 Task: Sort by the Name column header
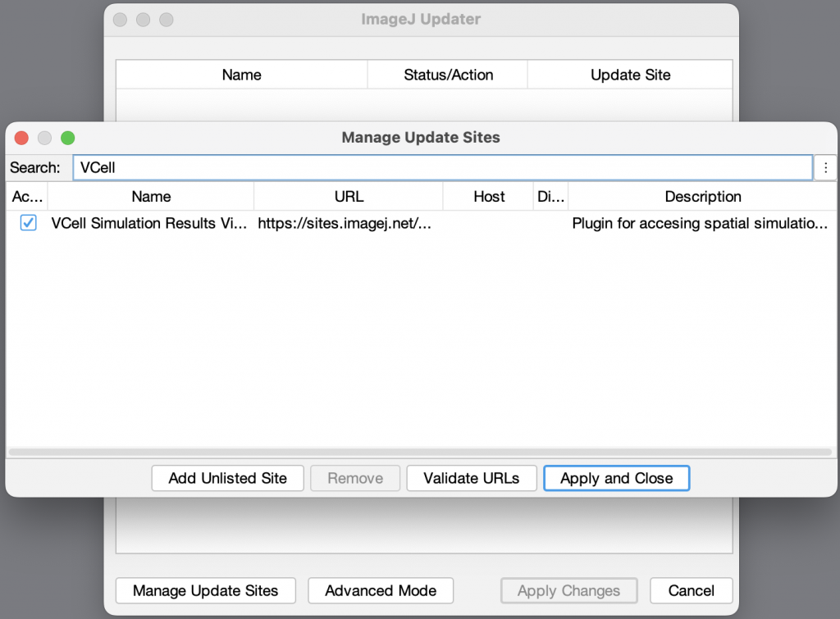click(151, 196)
